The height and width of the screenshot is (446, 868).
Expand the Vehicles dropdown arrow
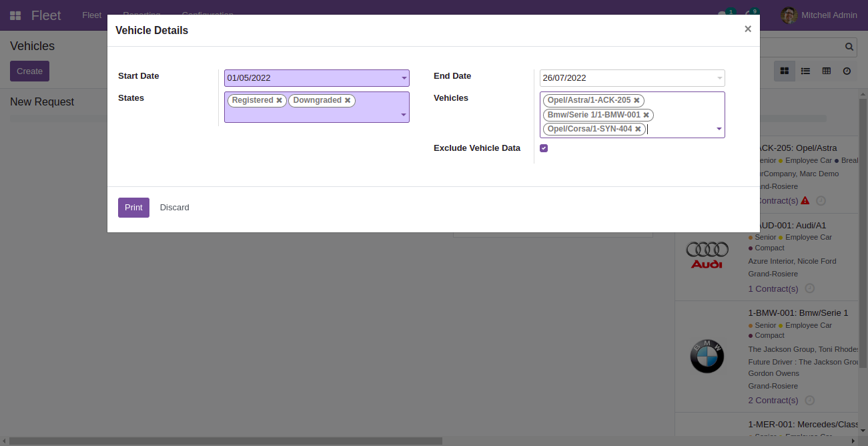[x=719, y=129]
